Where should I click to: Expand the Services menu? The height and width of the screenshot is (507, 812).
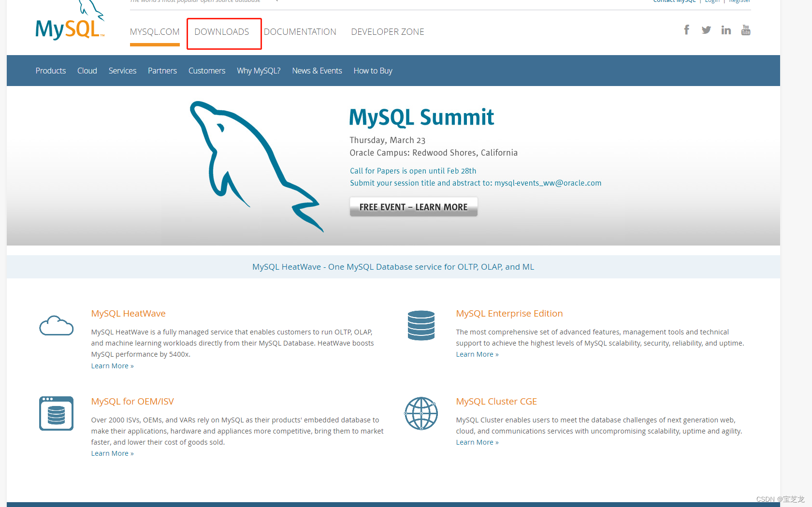pyautogui.click(x=122, y=71)
